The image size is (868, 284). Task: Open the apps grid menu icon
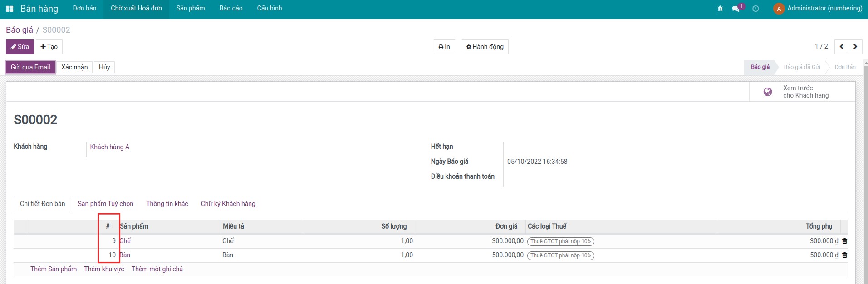point(10,9)
